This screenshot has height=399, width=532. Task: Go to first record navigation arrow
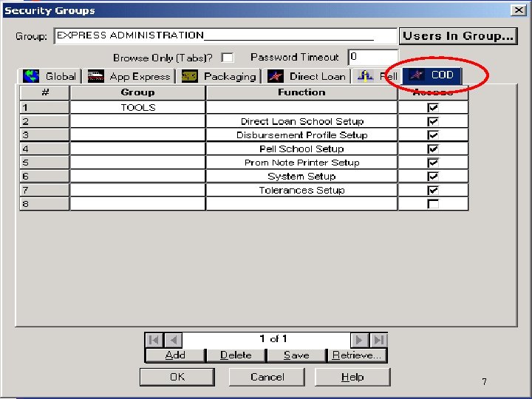154,340
